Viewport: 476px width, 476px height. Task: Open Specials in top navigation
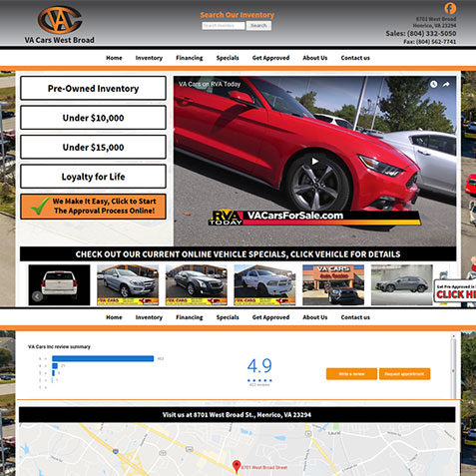[x=228, y=58]
